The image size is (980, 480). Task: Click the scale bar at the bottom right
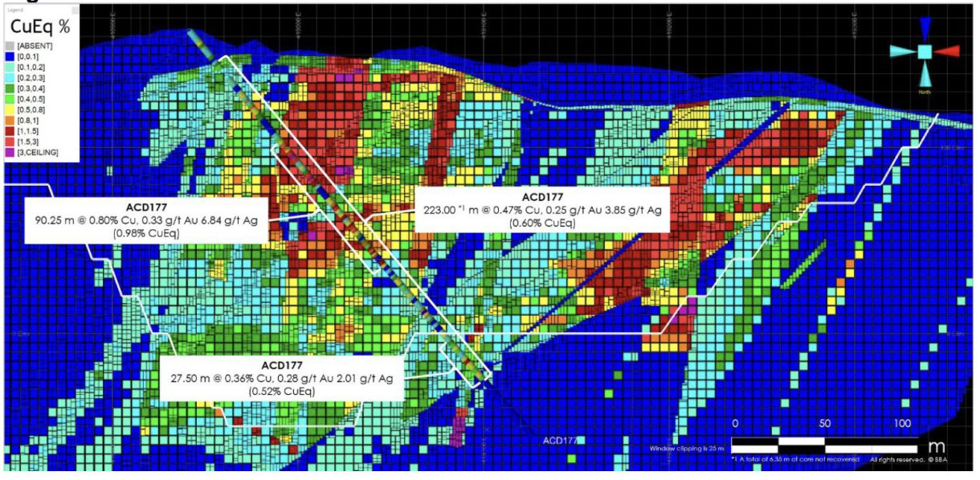825,446
